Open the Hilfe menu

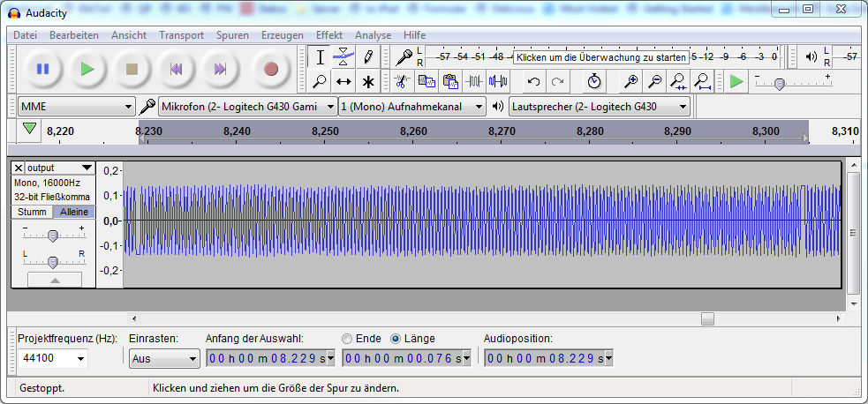point(415,34)
